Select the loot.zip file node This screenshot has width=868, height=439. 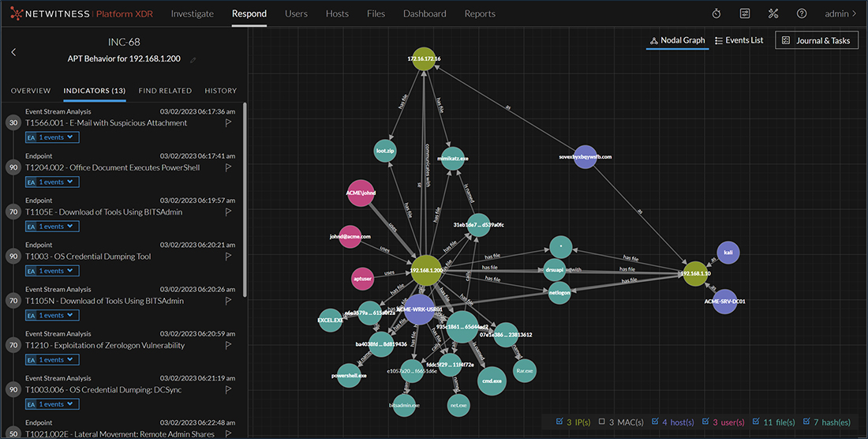tap(385, 151)
